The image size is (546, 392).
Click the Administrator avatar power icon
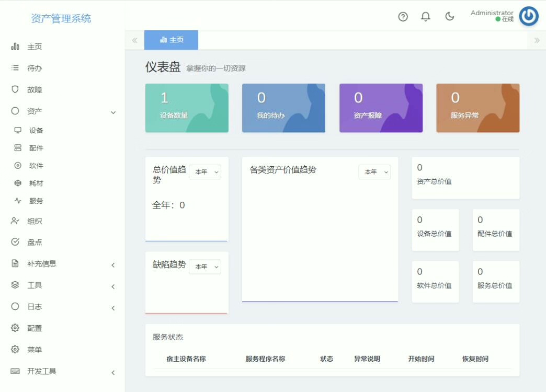coord(528,16)
